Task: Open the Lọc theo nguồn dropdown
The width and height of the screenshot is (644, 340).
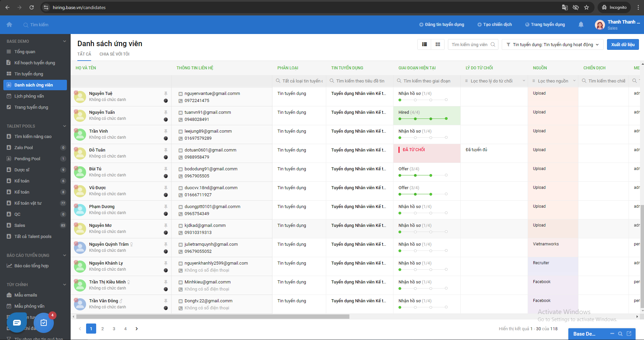Action: point(553,81)
